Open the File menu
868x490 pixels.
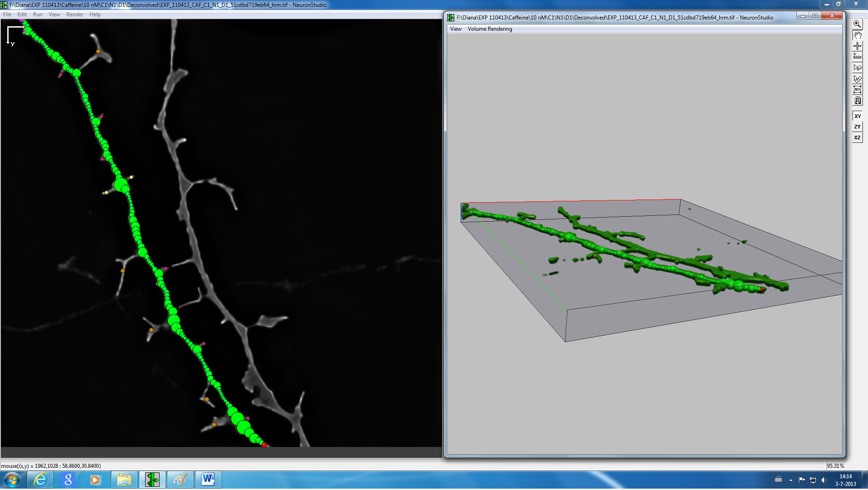[x=7, y=14]
